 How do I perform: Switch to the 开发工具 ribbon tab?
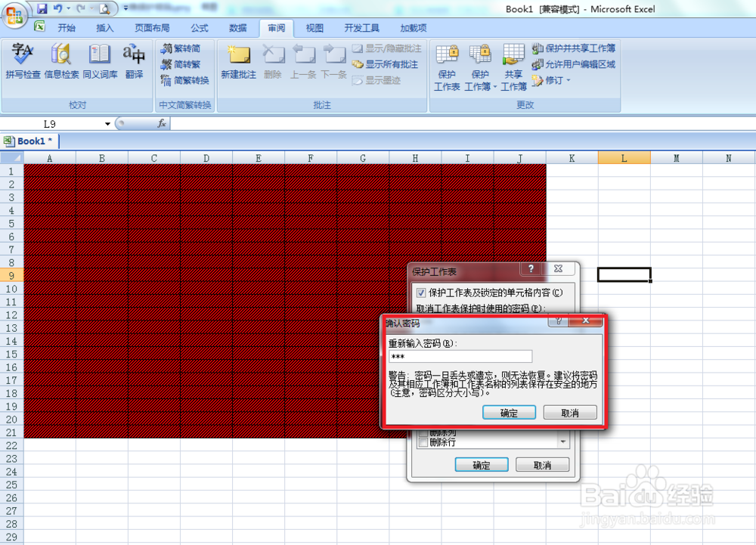tap(361, 28)
